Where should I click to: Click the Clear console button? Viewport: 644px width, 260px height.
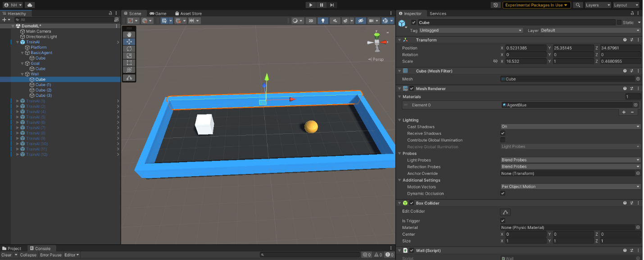click(x=6, y=255)
